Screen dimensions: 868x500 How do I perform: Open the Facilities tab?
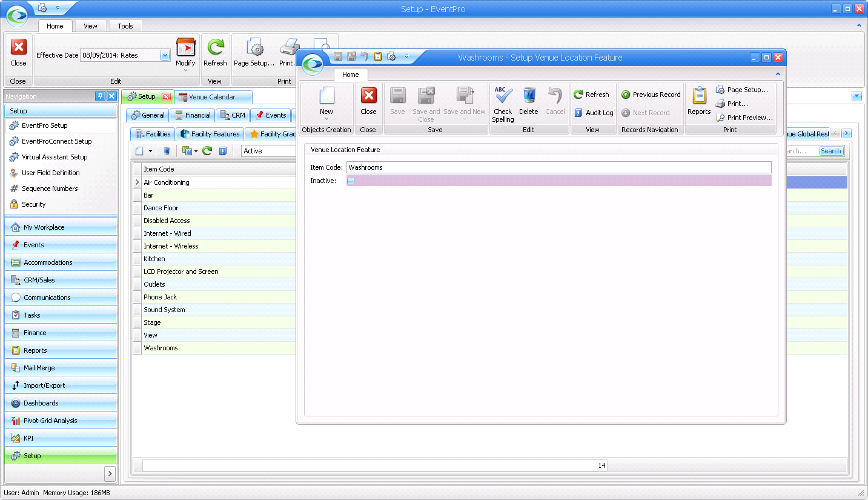tap(152, 134)
